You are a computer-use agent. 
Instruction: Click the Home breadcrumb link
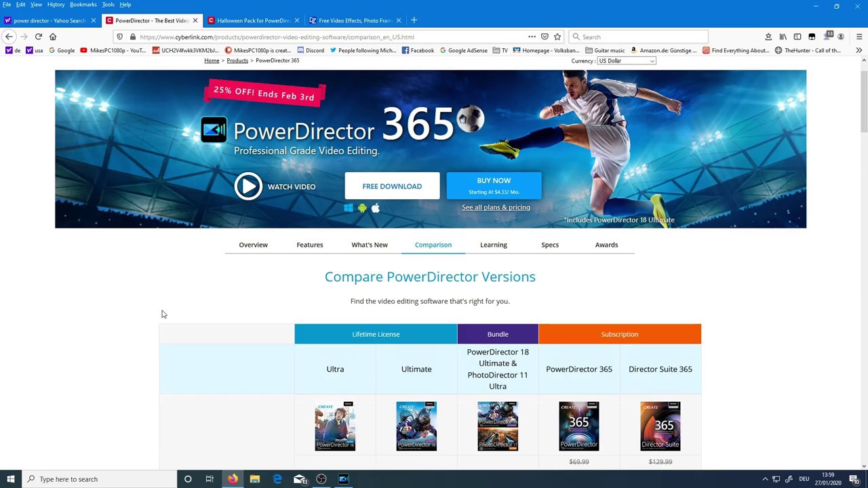pyautogui.click(x=212, y=61)
